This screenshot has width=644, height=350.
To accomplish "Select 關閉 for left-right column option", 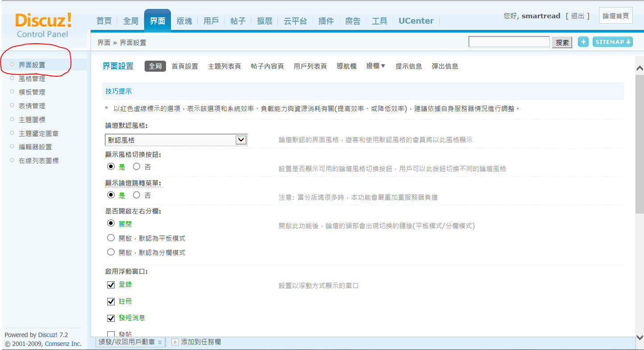I will click(111, 223).
